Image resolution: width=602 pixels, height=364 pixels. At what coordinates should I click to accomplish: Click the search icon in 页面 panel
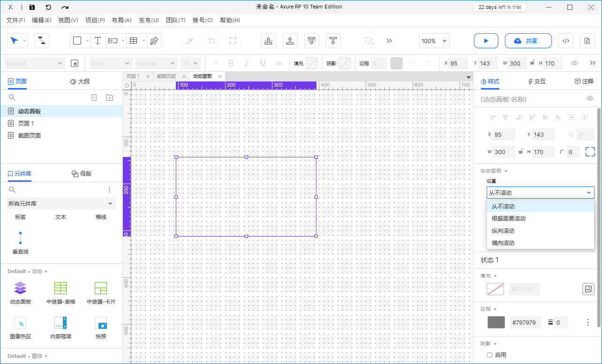tap(12, 97)
